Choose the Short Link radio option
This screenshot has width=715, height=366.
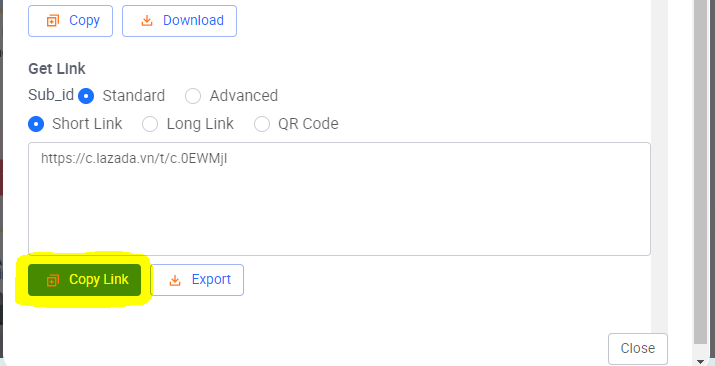point(36,124)
